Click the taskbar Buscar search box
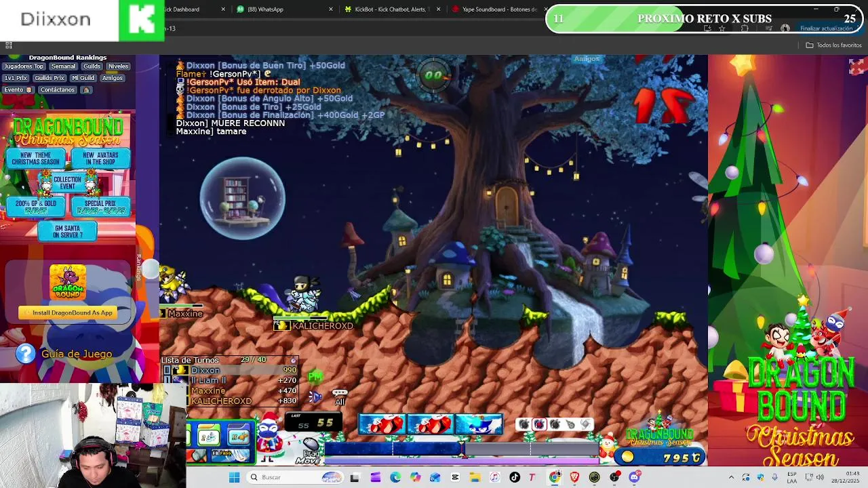The width and height of the screenshot is (868, 488). tap(295, 477)
